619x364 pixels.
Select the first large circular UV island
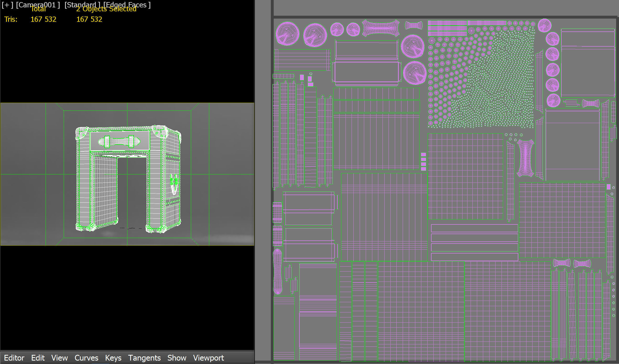(x=287, y=34)
